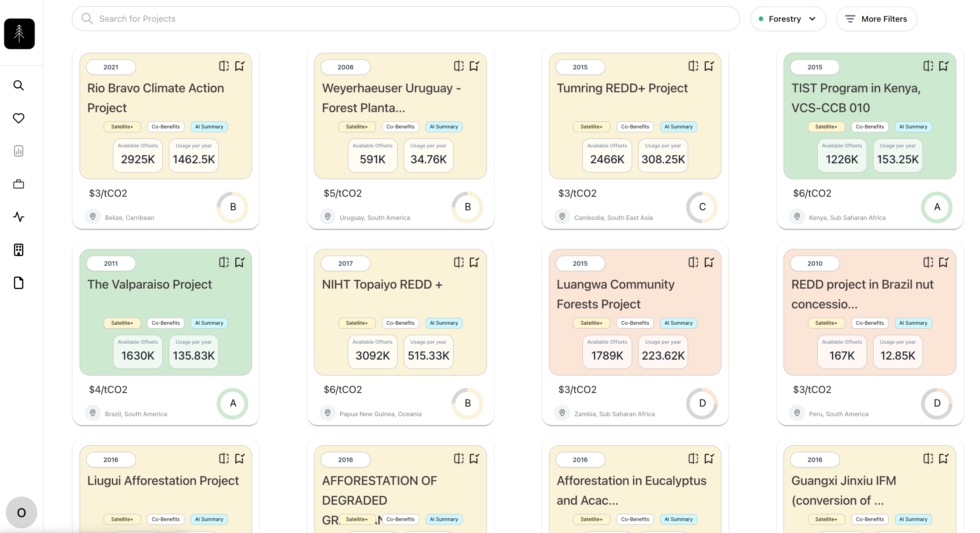The height and width of the screenshot is (533, 980).
Task: Click 515.33K Usage per year on NIHT Topaiyo
Action: pos(428,352)
